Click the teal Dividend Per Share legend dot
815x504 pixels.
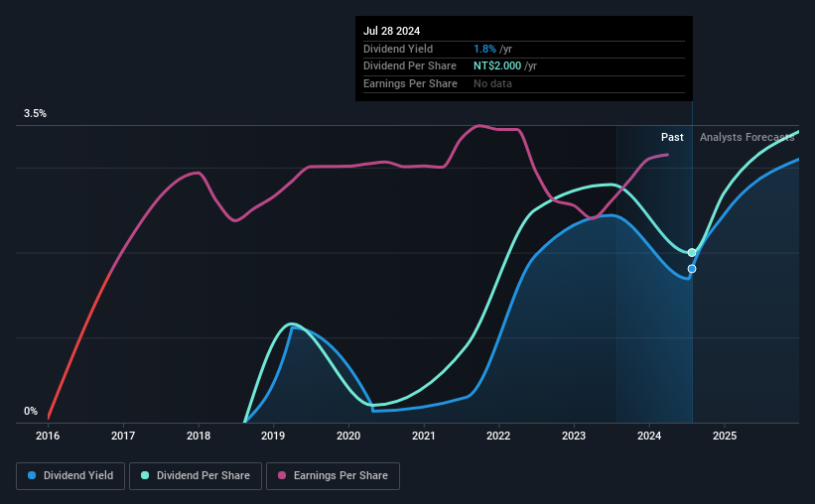145,475
